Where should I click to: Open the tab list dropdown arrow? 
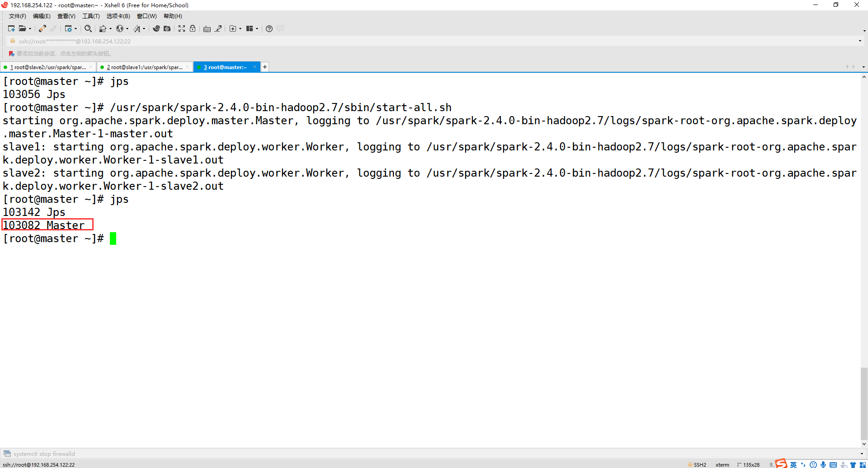tap(863, 67)
